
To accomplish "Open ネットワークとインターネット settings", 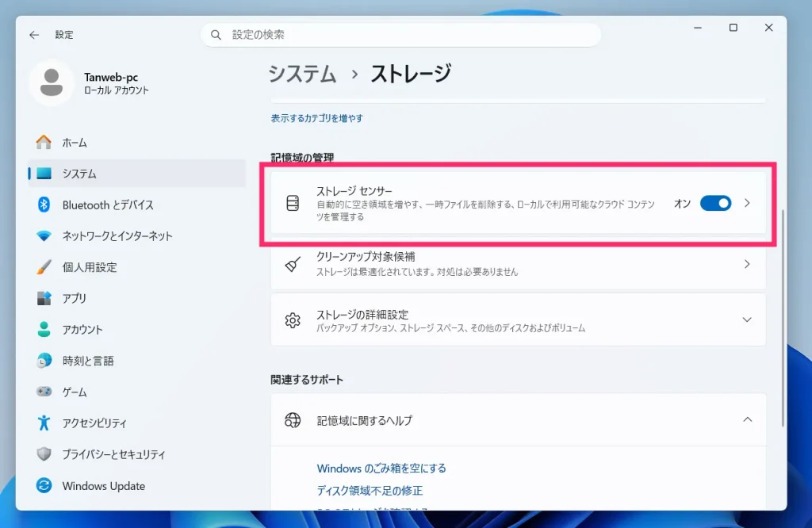I will tap(136, 236).
